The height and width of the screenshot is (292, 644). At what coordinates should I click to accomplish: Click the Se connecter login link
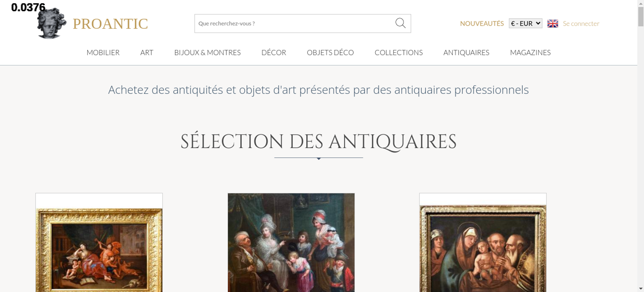(x=581, y=23)
